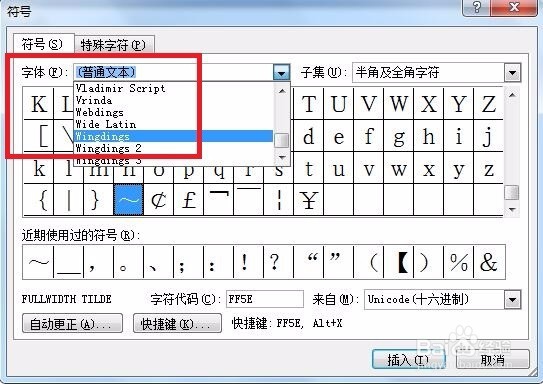Viewport: 543px width, 384px height.
Task: Select the capital V symbol cell
Action: pos(369,104)
